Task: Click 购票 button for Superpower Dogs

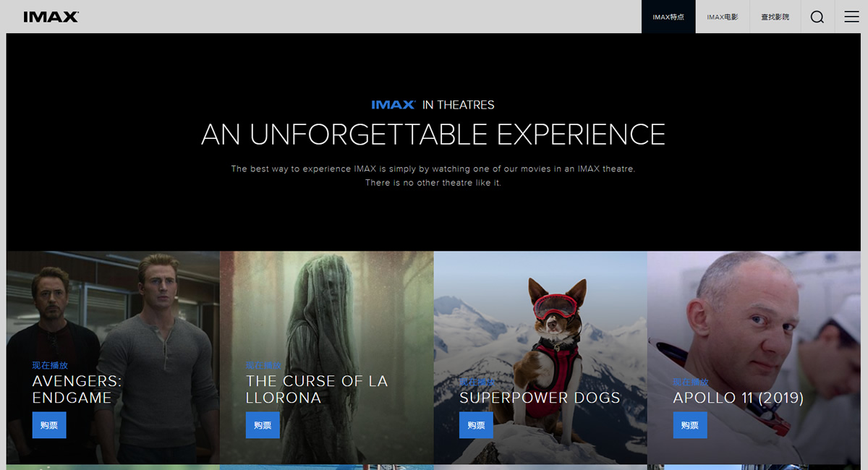Action: (x=476, y=425)
